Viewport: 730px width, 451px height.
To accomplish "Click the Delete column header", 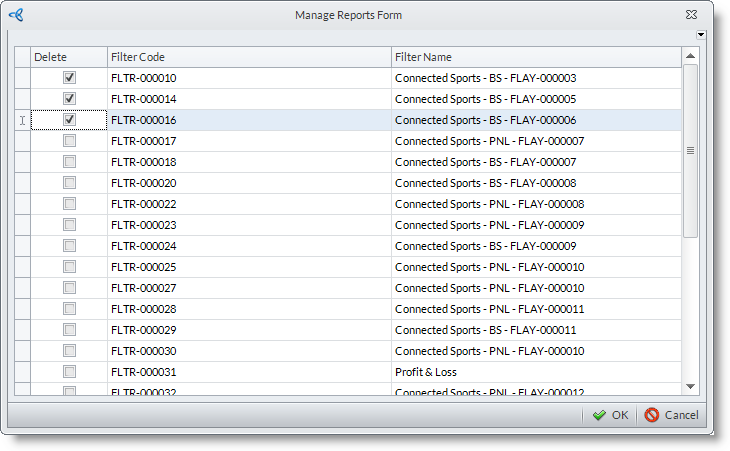I will (68, 57).
